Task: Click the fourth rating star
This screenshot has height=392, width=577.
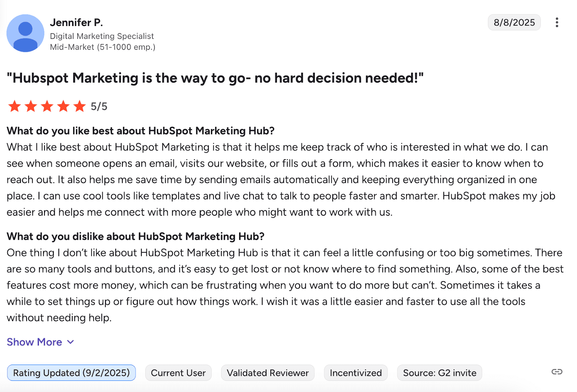Action: pyautogui.click(x=63, y=106)
